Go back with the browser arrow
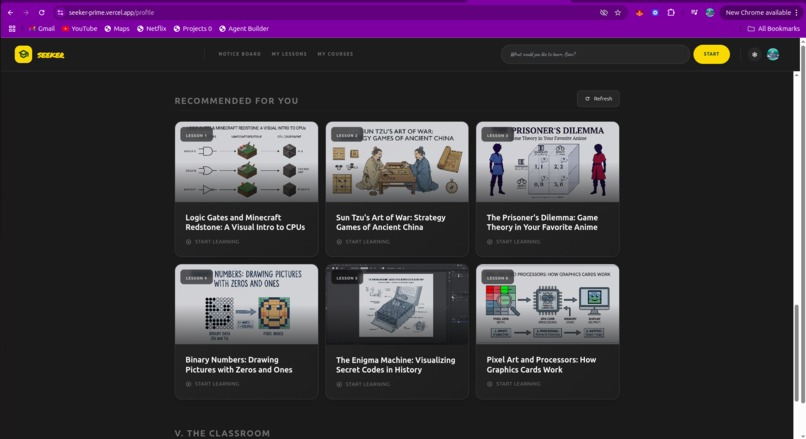The height and width of the screenshot is (439, 806). tap(10, 12)
